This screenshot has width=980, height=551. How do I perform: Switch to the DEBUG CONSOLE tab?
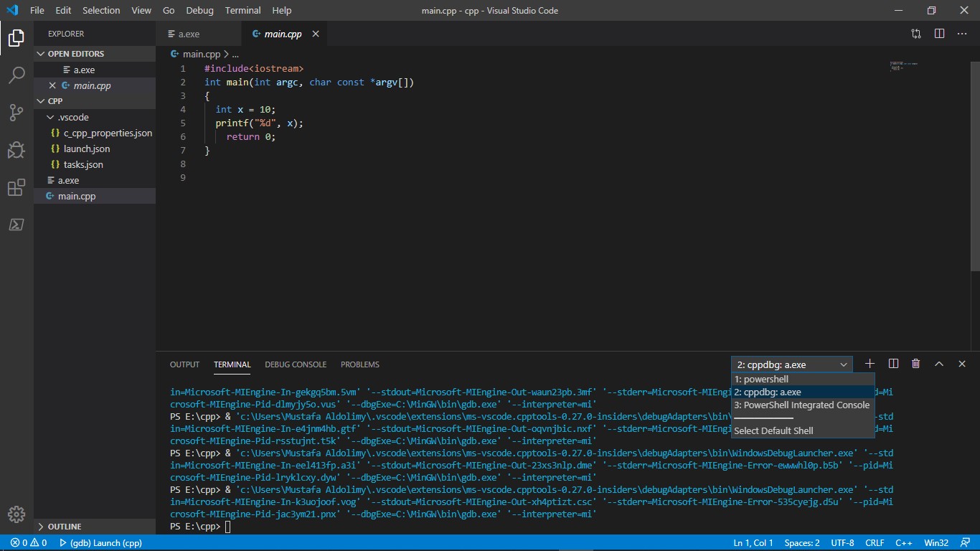(296, 364)
